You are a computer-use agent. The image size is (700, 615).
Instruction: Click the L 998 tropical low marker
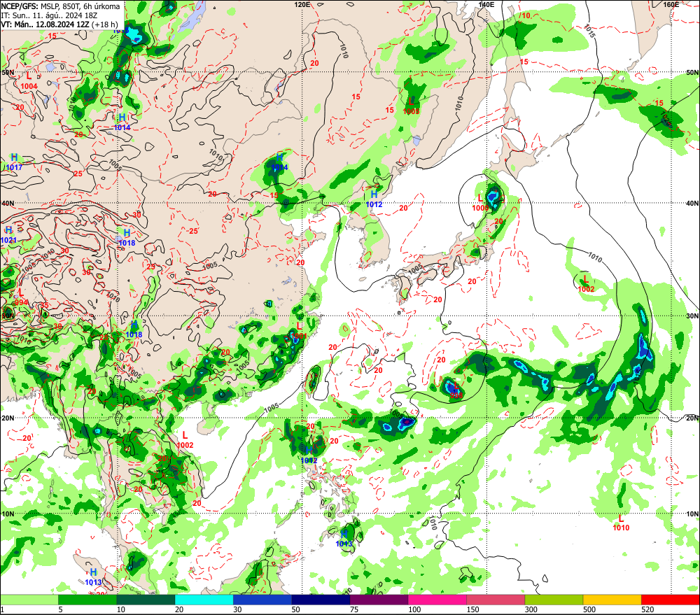click(x=456, y=390)
